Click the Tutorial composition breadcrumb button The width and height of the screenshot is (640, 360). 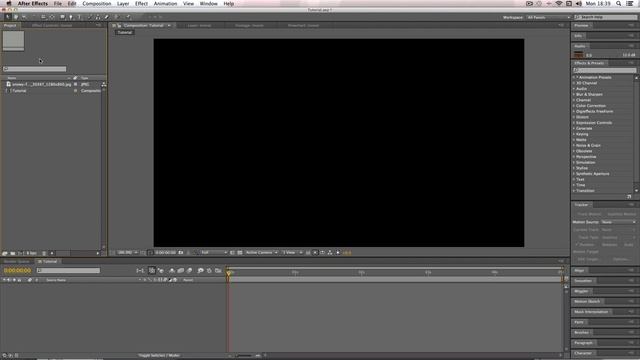[x=124, y=32]
